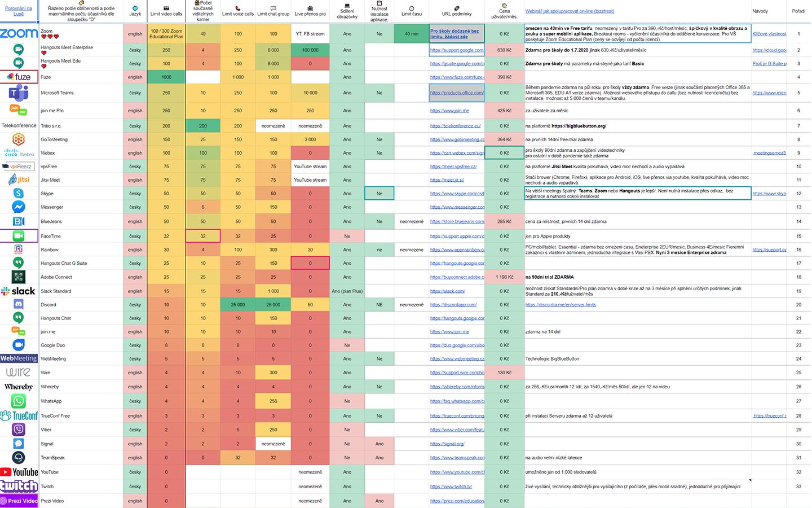Click the Google Duo icon

[19, 345]
